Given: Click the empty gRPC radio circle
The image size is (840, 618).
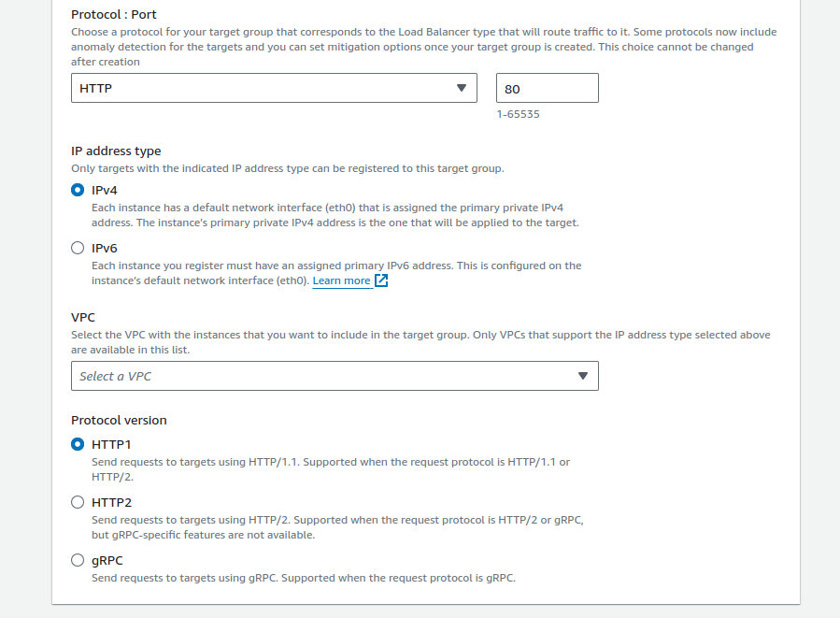Looking at the screenshot, I should [78, 560].
